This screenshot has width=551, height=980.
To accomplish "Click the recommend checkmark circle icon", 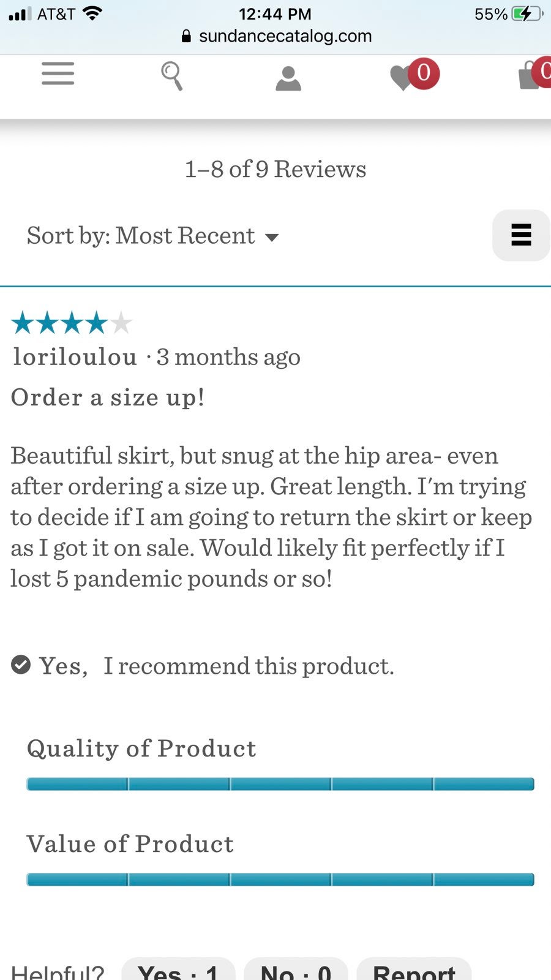I will tap(21, 665).
